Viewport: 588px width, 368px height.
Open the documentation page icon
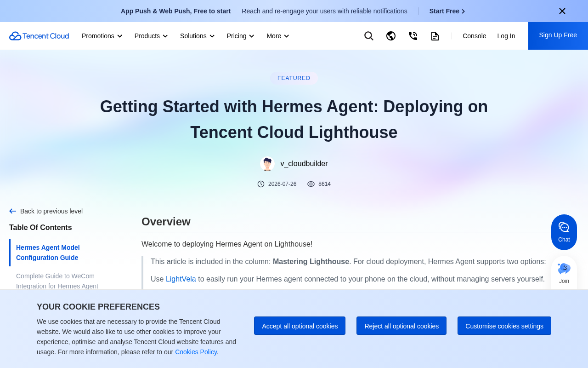[x=435, y=36]
